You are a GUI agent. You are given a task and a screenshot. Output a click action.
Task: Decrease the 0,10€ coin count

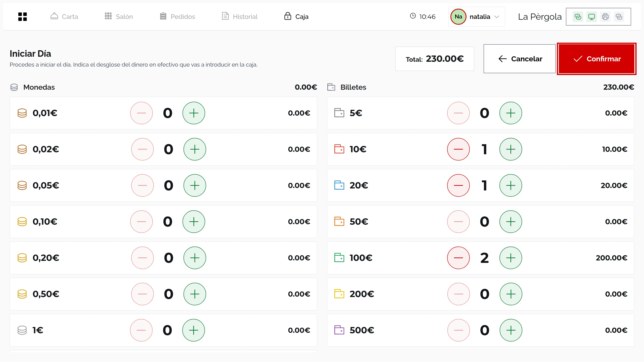click(x=141, y=222)
